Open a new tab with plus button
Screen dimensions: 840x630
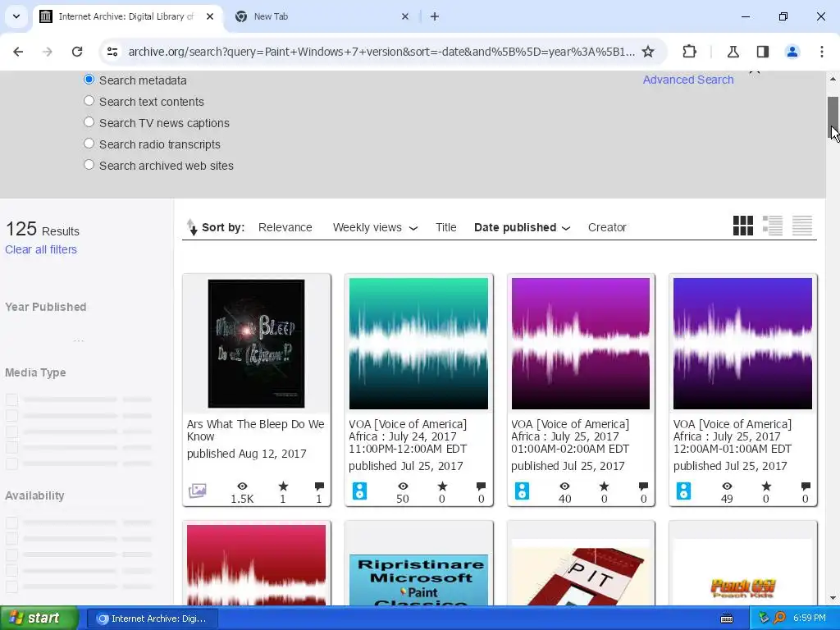(435, 16)
